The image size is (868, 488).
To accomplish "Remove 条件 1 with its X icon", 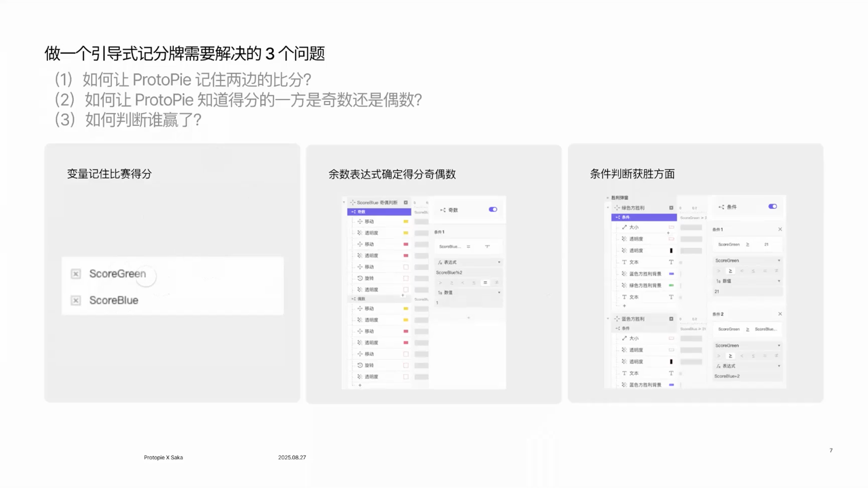I will (x=780, y=229).
